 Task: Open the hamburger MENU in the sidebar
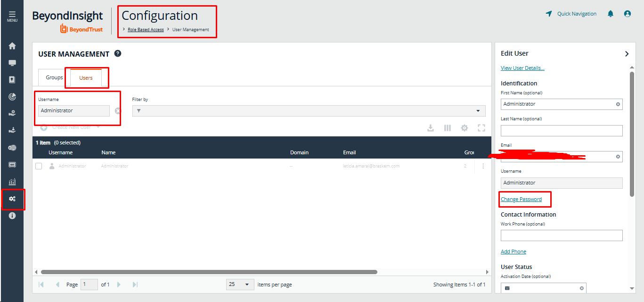coord(12,17)
